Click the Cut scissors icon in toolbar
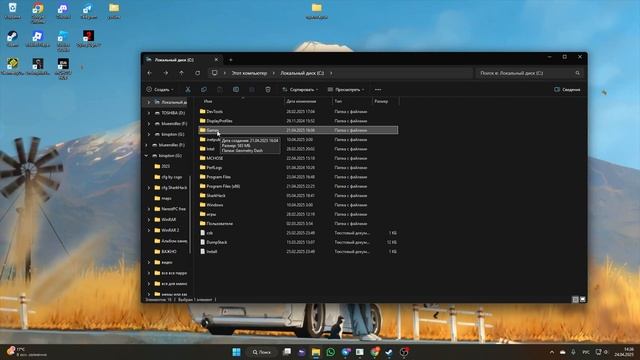Image resolution: width=640 pixels, height=360 pixels. point(188,89)
